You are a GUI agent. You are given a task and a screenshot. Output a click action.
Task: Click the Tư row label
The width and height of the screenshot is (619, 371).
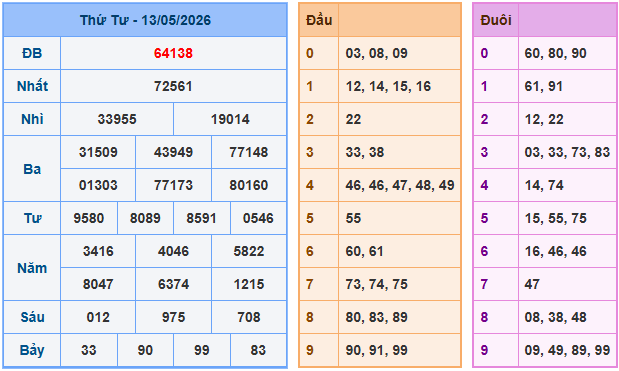32,218
